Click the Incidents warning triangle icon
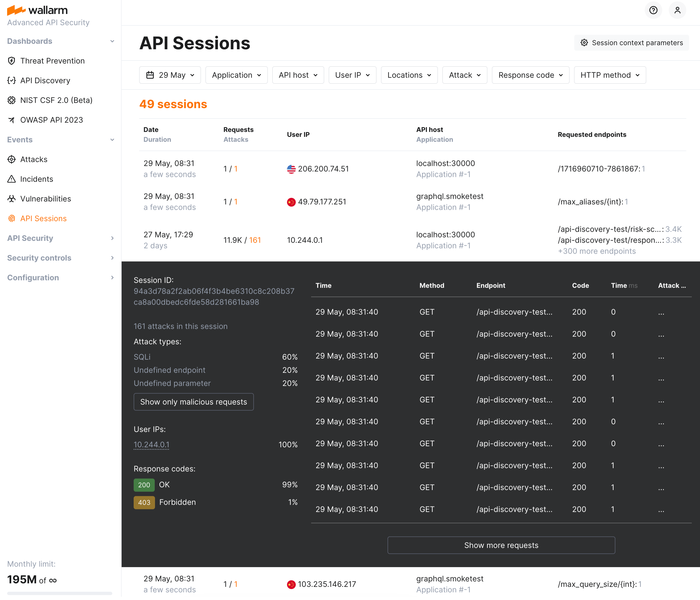 coord(12,179)
